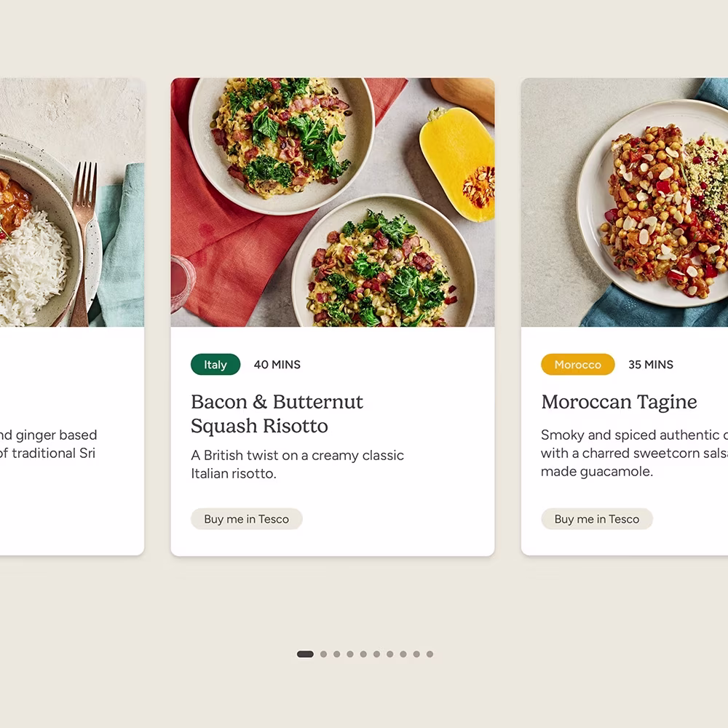Click Buy me in Tesco on Risotto card
728x728 pixels.
pyautogui.click(x=247, y=519)
